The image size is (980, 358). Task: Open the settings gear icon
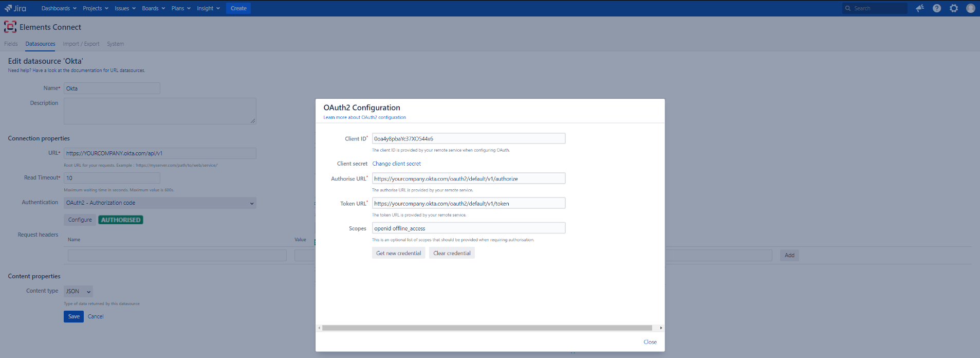[x=954, y=8]
